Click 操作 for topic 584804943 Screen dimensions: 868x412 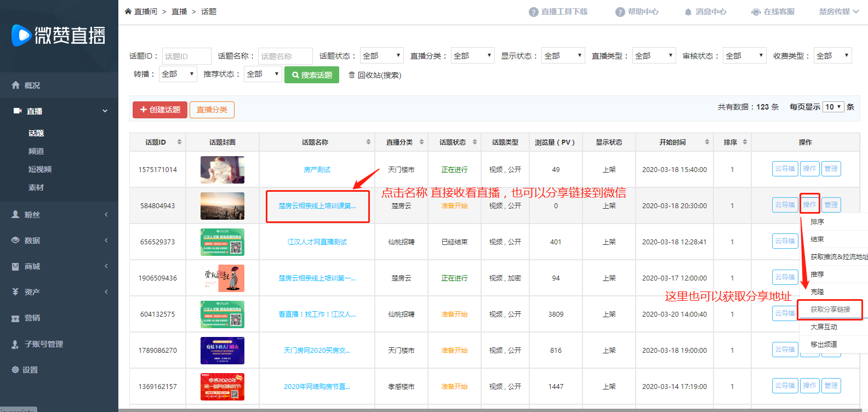810,205
